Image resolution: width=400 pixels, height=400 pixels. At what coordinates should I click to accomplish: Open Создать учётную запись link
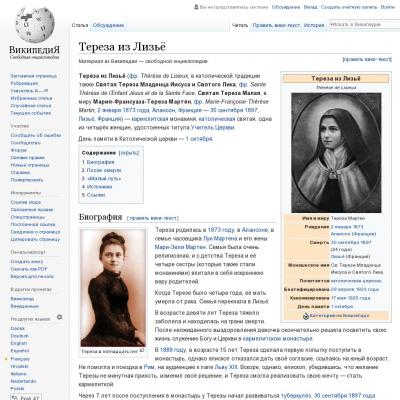[x=349, y=7]
